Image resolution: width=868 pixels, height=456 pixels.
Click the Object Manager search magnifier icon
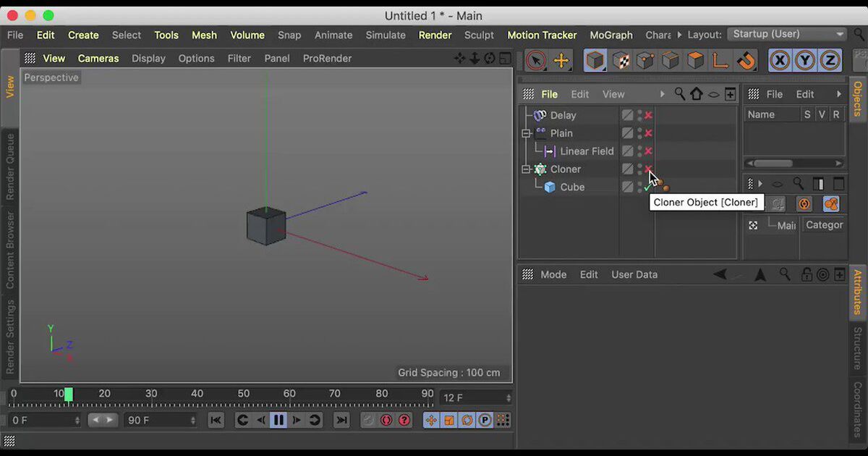click(x=680, y=94)
